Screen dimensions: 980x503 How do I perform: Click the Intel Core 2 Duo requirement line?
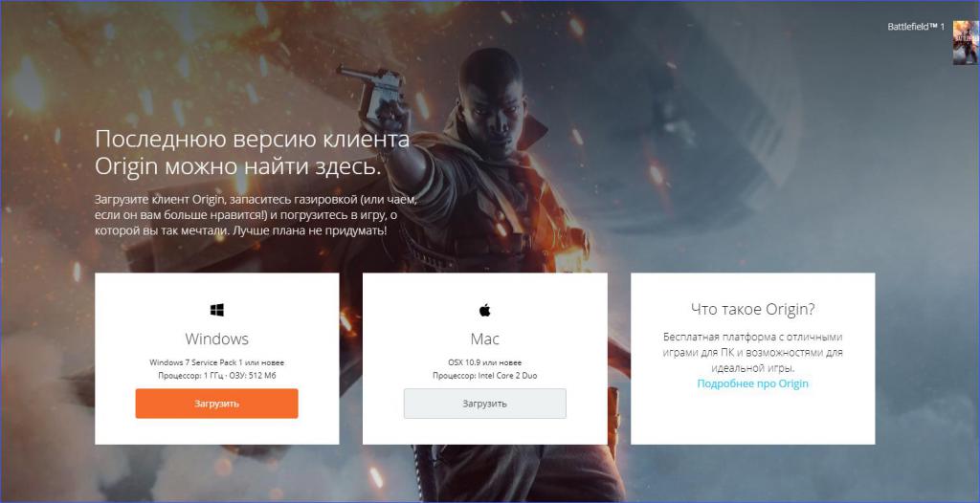485,376
